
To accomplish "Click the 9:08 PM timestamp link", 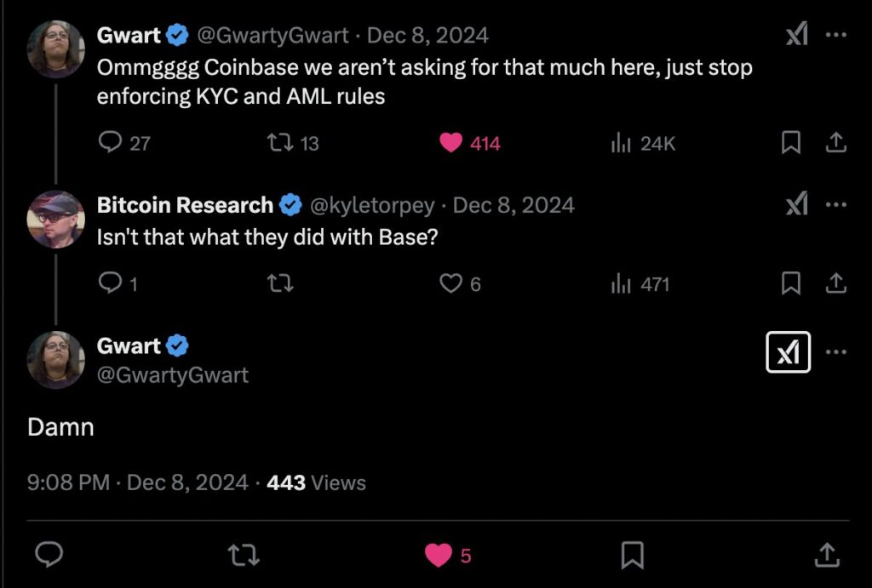I will coord(68,482).
